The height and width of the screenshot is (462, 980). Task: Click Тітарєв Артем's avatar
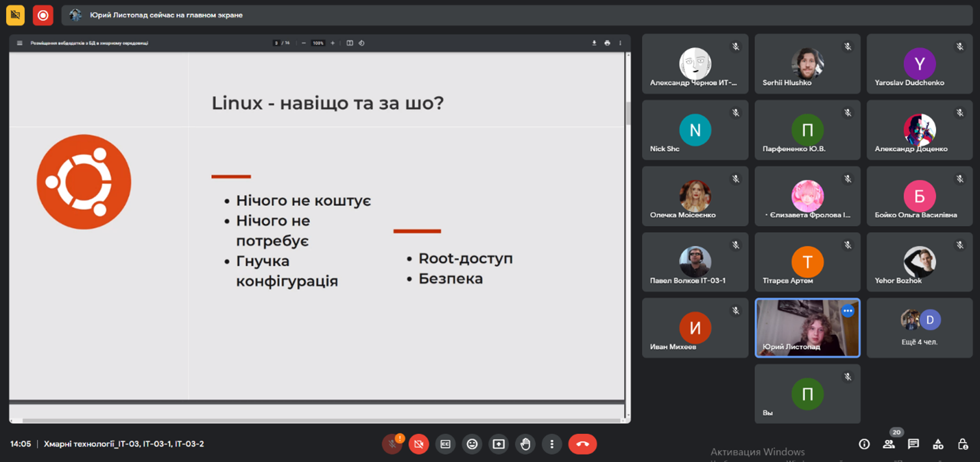[x=807, y=262]
